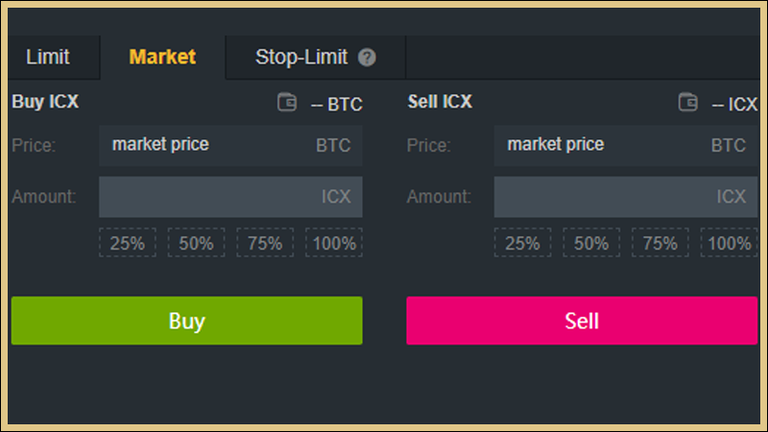Click the ICX wallet balance icon
This screenshot has width=768, height=432.
[688, 102]
